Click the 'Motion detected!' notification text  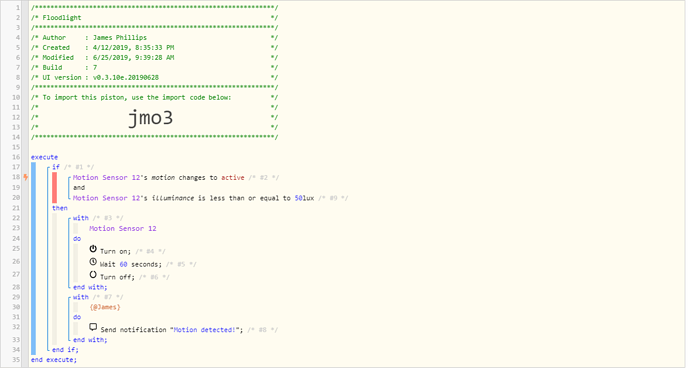click(x=204, y=330)
